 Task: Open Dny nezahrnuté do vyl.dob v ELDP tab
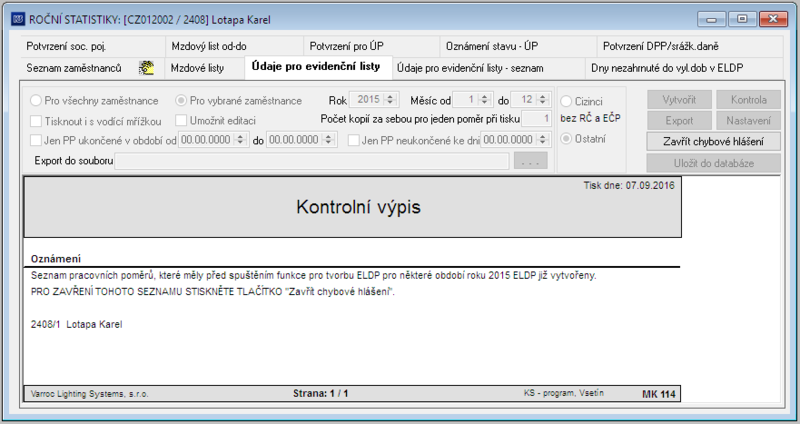pyautogui.click(x=684, y=68)
